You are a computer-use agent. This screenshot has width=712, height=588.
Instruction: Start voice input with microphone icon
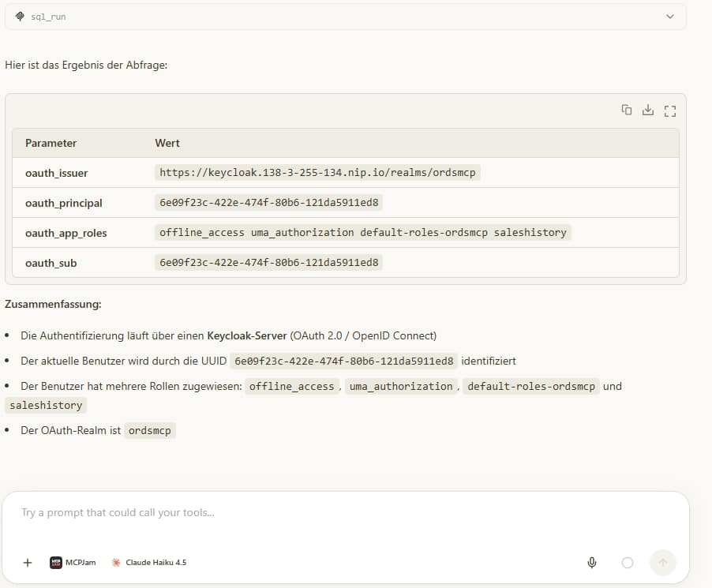coord(592,563)
